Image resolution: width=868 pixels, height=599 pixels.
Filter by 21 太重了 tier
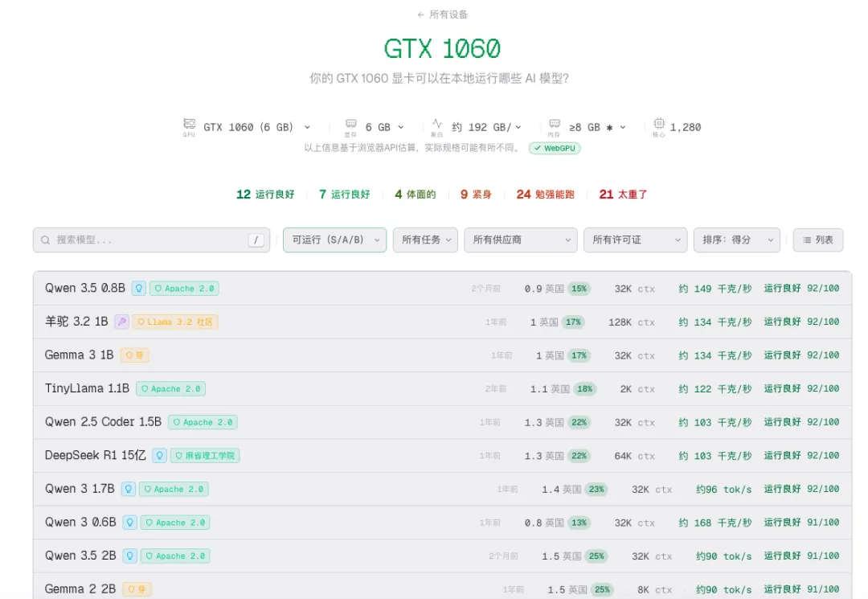click(624, 195)
